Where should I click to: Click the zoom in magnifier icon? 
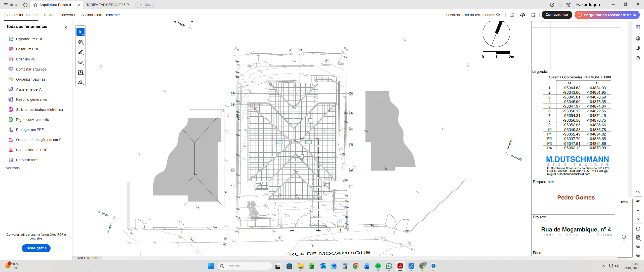pyautogui.click(x=638, y=247)
